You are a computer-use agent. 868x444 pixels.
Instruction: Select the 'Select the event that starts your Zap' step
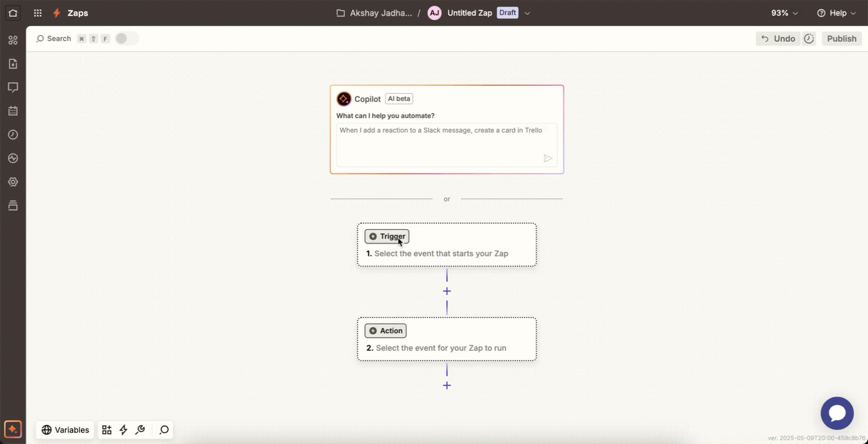447,244
